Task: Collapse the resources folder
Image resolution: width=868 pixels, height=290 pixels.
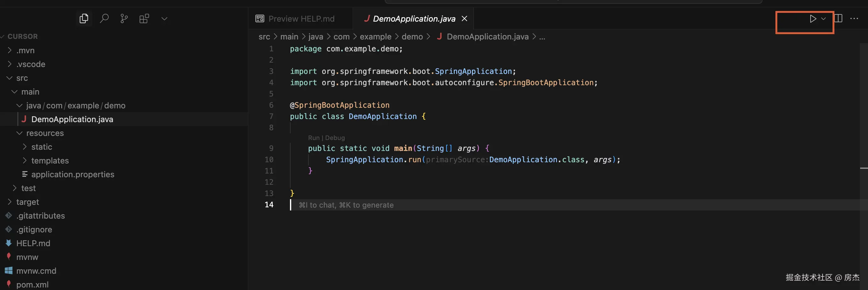Action: [x=45, y=133]
